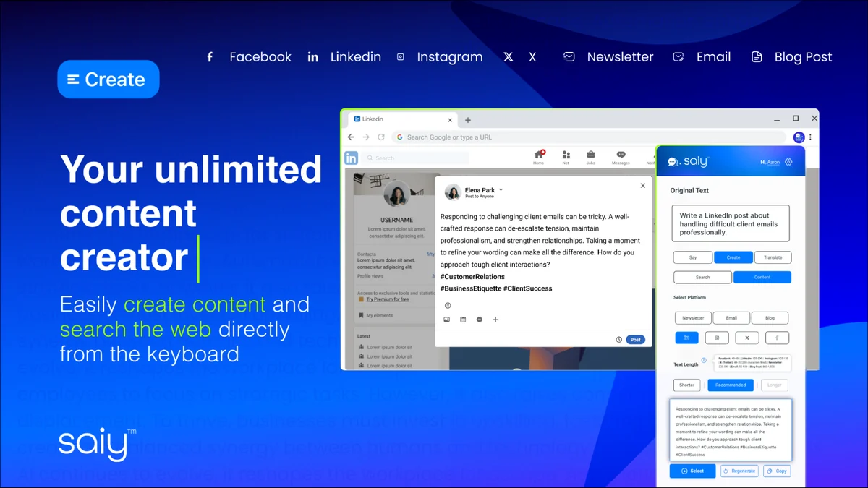
Task: Click the generated response text box in saiy
Action: (731, 429)
